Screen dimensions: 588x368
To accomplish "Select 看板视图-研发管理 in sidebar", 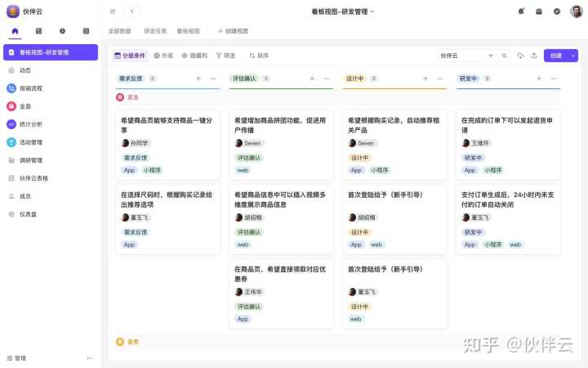I will [x=51, y=52].
